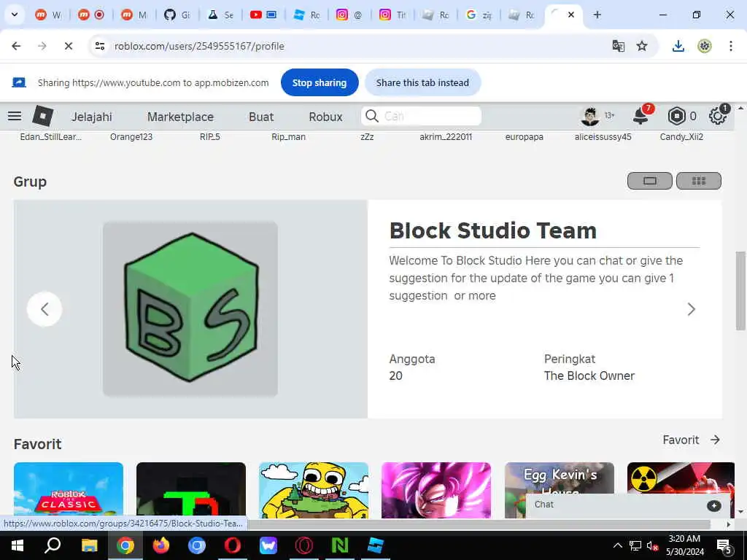The width and height of the screenshot is (747, 560).
Task: Switch groups to slideshow view
Action: pyautogui.click(x=650, y=181)
